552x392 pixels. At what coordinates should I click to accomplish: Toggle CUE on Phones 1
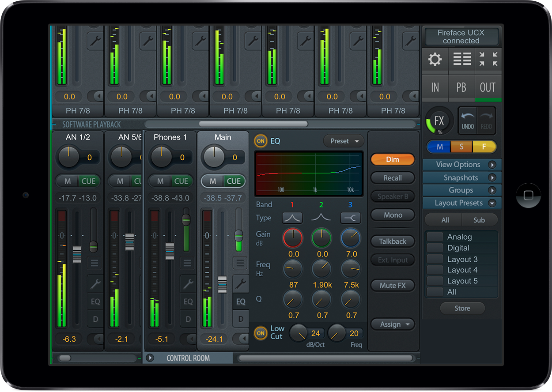click(x=181, y=181)
